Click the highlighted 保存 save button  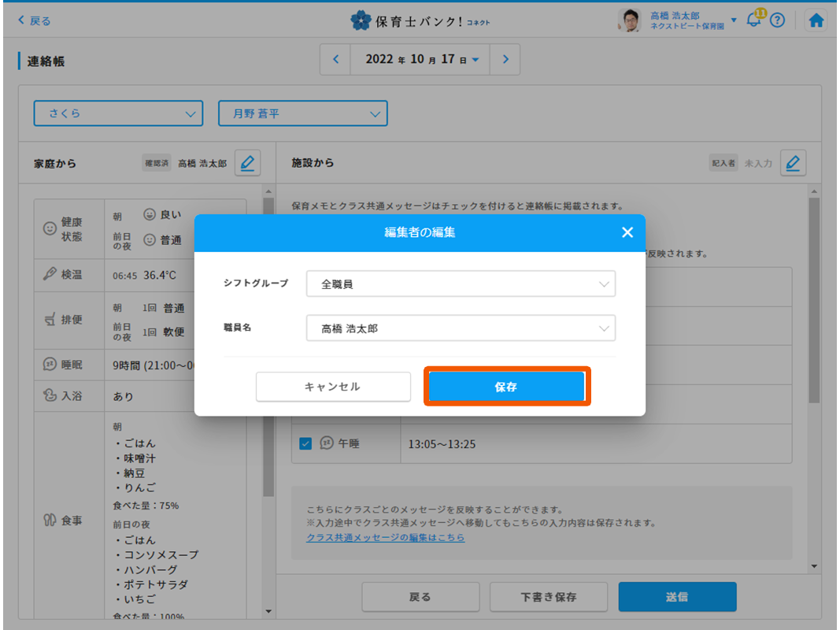point(506,387)
